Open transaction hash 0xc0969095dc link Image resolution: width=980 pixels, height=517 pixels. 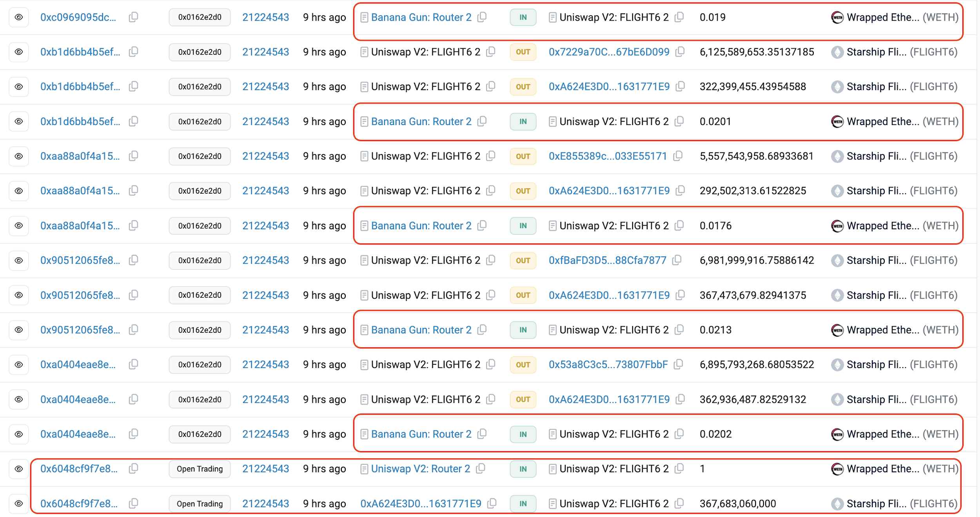coord(78,17)
